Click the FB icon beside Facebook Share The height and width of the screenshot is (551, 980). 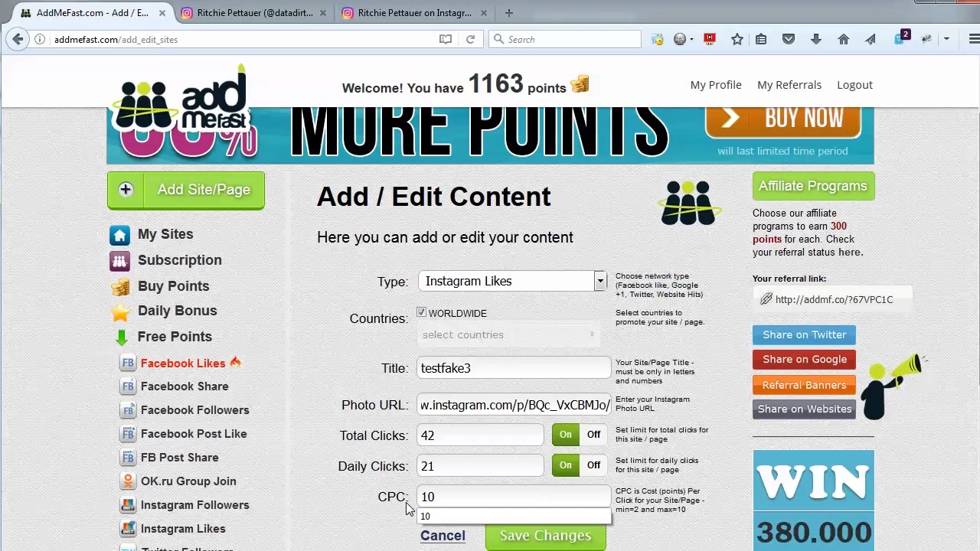[128, 386]
